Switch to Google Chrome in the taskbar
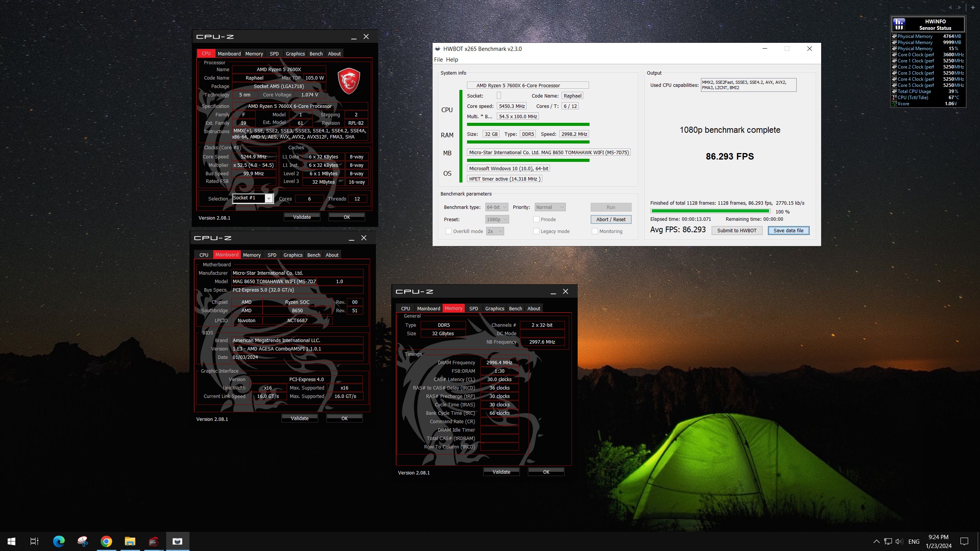Image resolution: width=980 pixels, height=551 pixels. [x=106, y=541]
